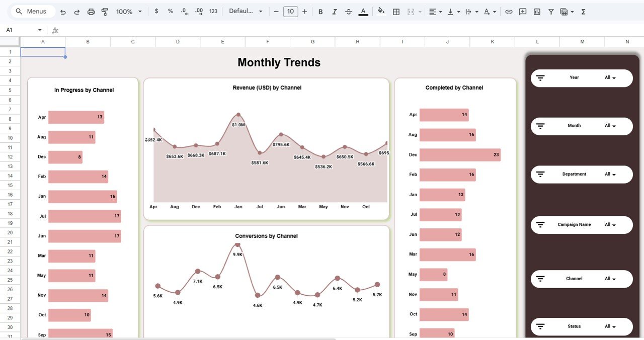The width and height of the screenshot is (644, 340).
Task: Decrease decimal places
Action: 183,11
